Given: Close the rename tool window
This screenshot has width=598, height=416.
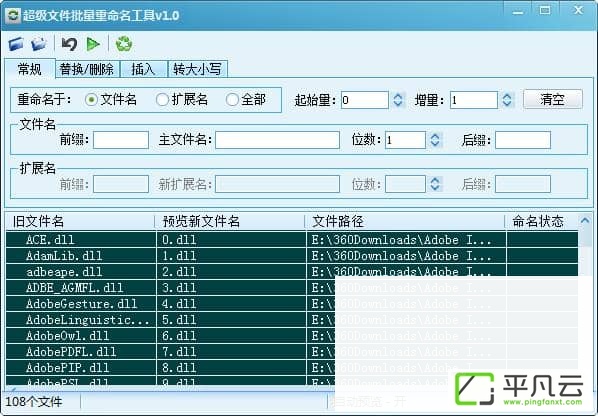Looking at the screenshot, I should click(578, 10).
